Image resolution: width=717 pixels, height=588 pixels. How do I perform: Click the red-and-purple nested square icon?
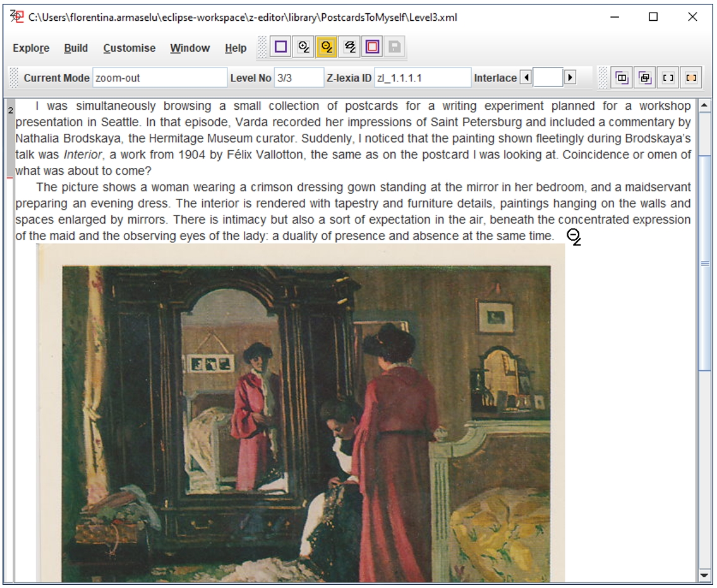point(372,47)
